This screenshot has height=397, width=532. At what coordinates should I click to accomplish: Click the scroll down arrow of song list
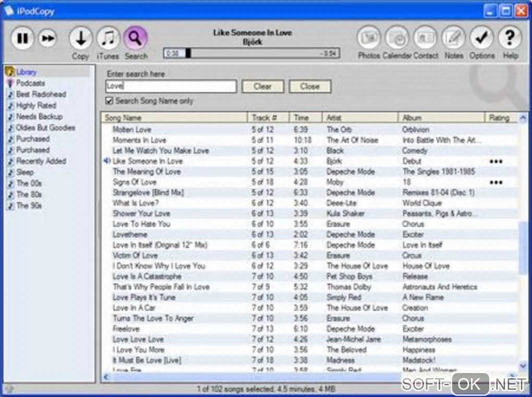point(523,365)
